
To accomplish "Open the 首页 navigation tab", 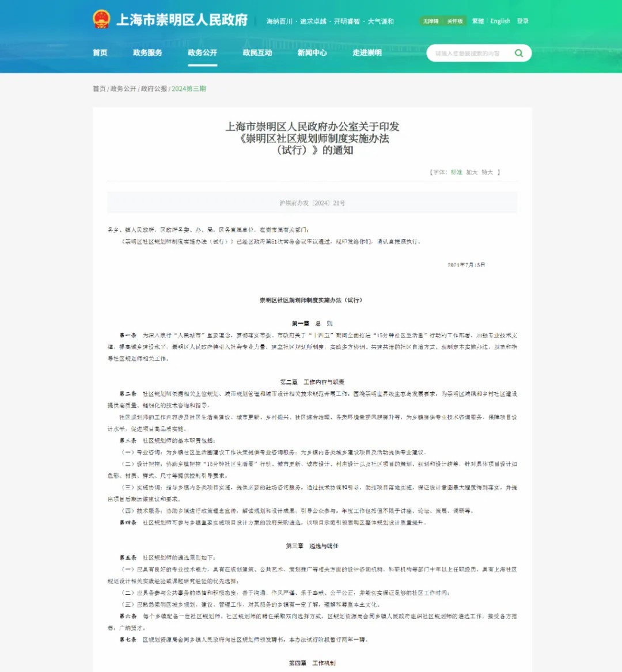I will 100,53.
